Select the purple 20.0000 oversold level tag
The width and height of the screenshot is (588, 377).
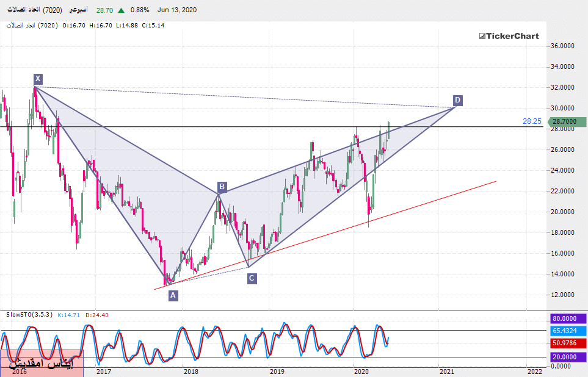(x=565, y=357)
